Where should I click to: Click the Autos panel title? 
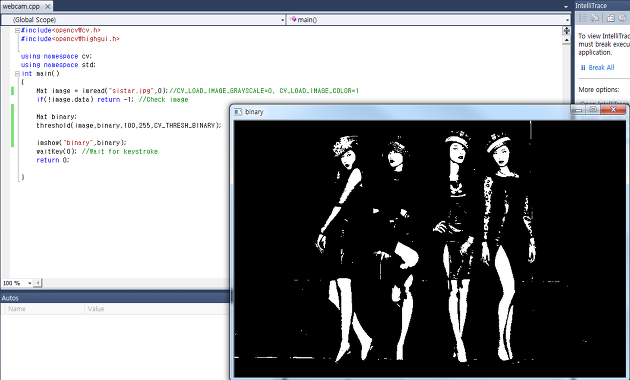[x=10, y=298]
